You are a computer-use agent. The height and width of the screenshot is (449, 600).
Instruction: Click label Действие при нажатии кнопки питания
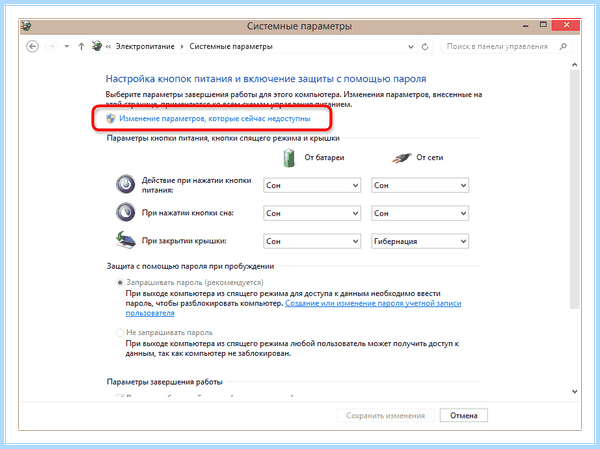click(197, 185)
